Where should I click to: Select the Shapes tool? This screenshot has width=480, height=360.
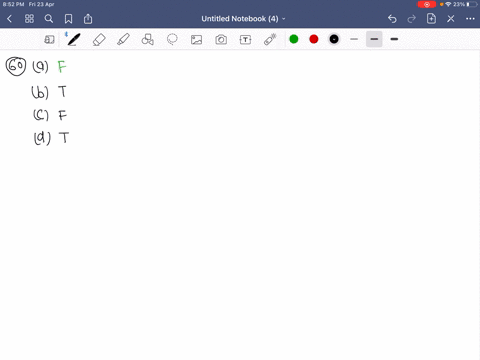click(148, 39)
